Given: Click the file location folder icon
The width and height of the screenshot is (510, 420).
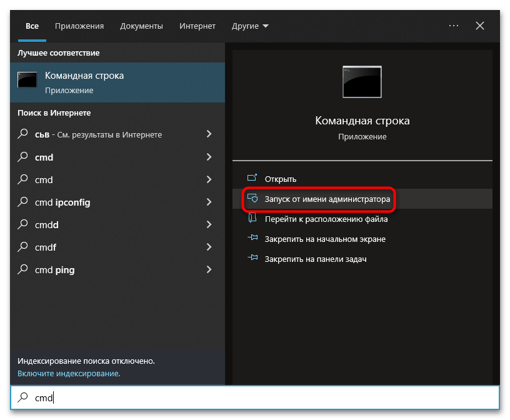Looking at the screenshot, I should point(252,219).
